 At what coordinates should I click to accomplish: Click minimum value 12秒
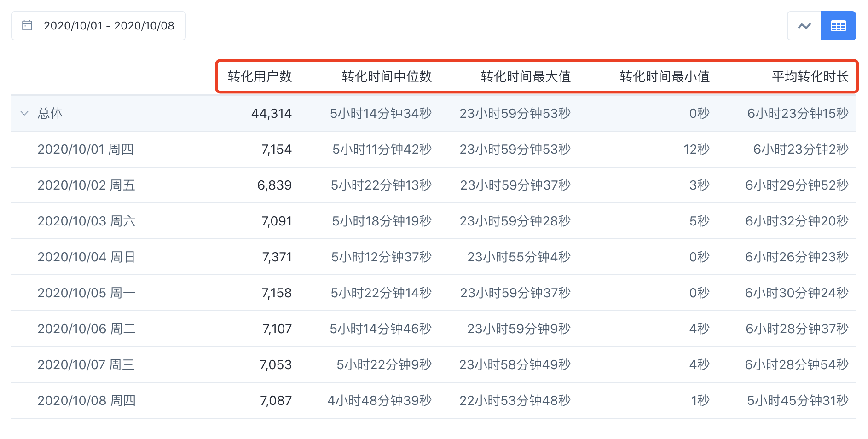pos(696,149)
